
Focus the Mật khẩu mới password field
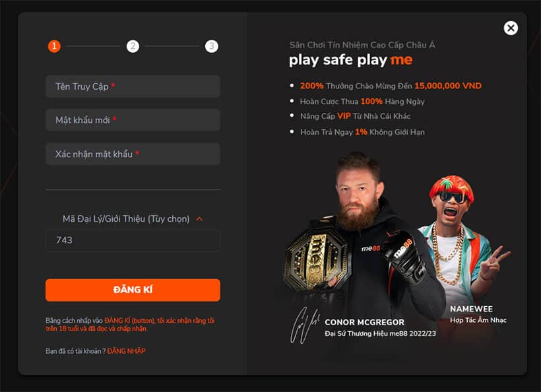click(133, 119)
